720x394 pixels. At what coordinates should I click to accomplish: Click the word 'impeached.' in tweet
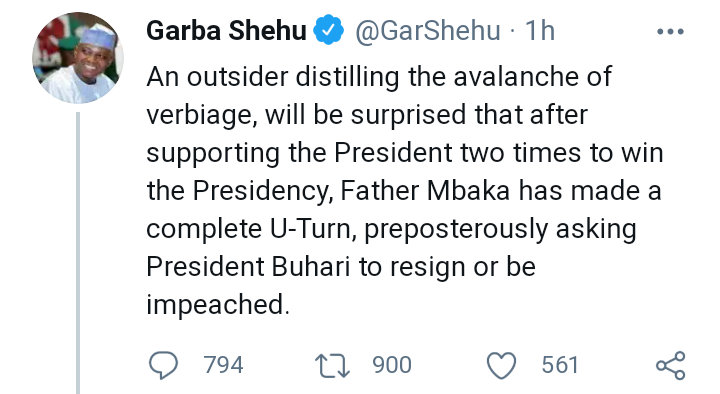(218, 305)
